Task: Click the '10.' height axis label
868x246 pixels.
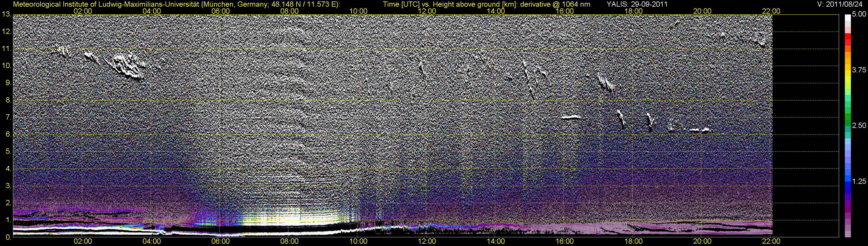Action: coord(6,66)
